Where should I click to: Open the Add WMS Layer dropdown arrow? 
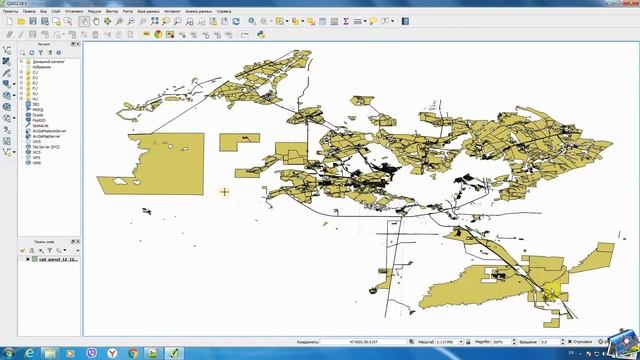tap(14, 96)
